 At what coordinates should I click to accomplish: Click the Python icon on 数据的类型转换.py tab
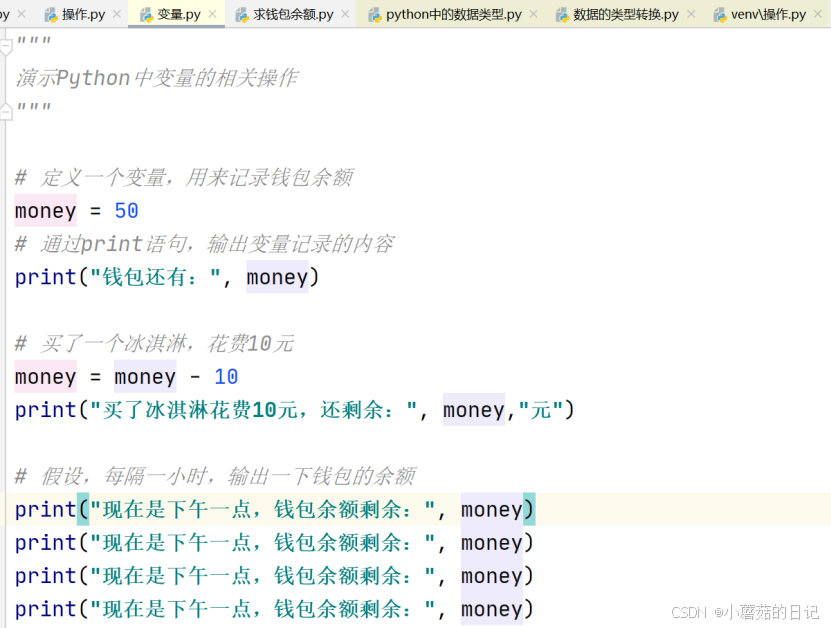560,15
